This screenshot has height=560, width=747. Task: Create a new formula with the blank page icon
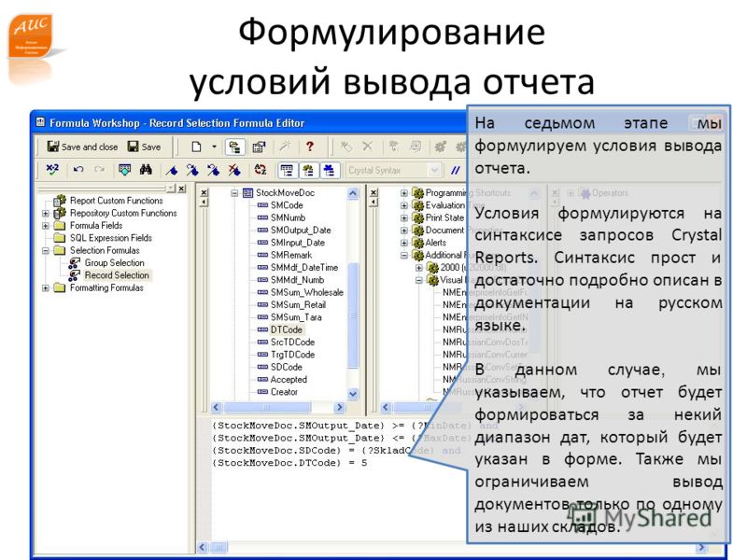click(196, 147)
